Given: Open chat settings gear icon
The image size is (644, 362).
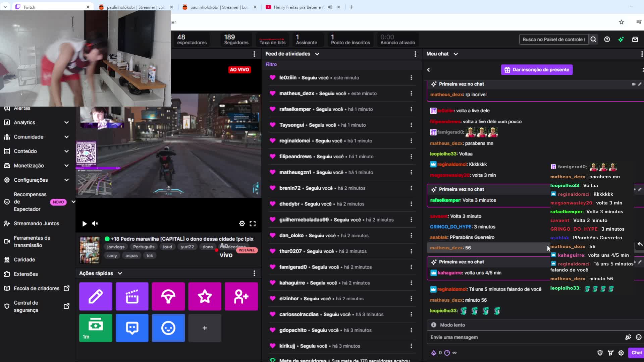Looking at the screenshot, I should click(621, 353).
